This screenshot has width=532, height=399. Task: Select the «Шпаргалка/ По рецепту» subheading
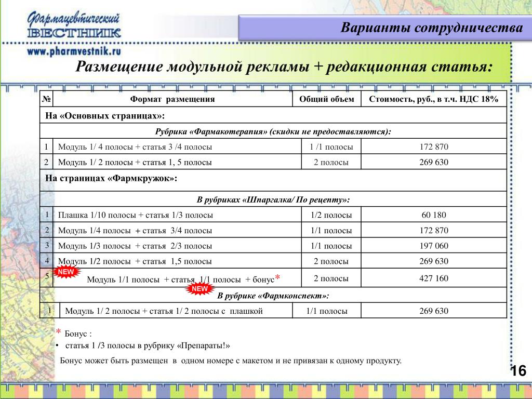pyautogui.click(x=273, y=199)
